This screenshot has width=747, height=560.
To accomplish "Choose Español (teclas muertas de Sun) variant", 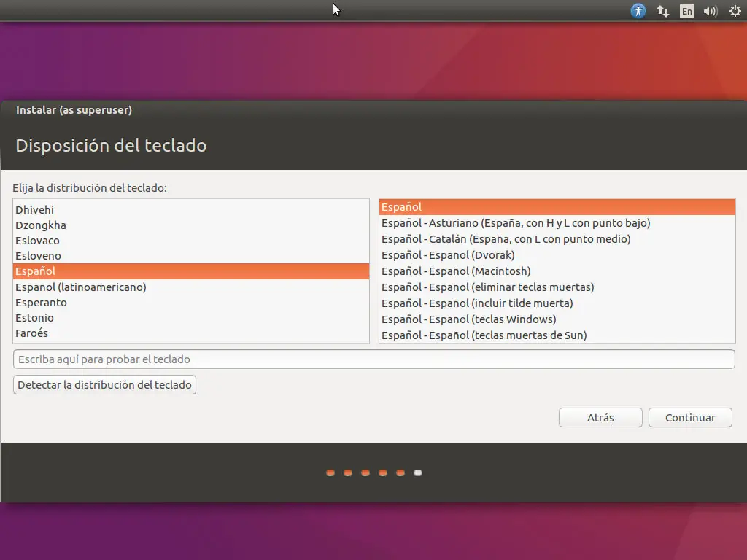I will (x=557, y=335).
